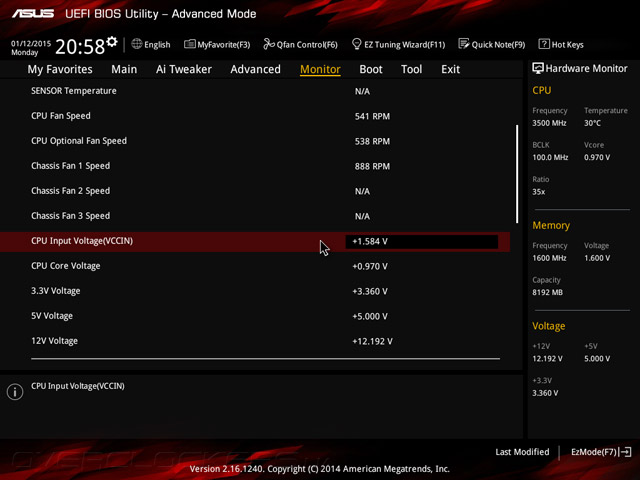Screen dimensions: 640x480
Task: Click the 538 RPM value
Action: (372, 141)
